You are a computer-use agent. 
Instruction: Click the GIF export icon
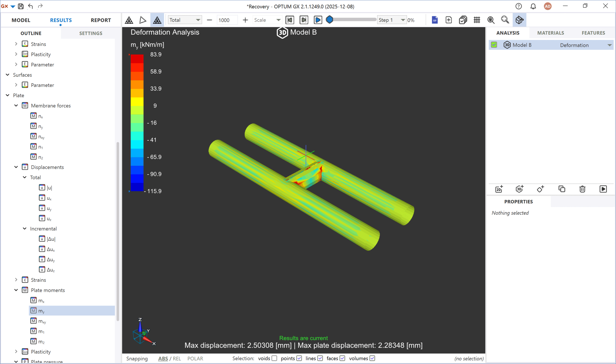coord(435,20)
